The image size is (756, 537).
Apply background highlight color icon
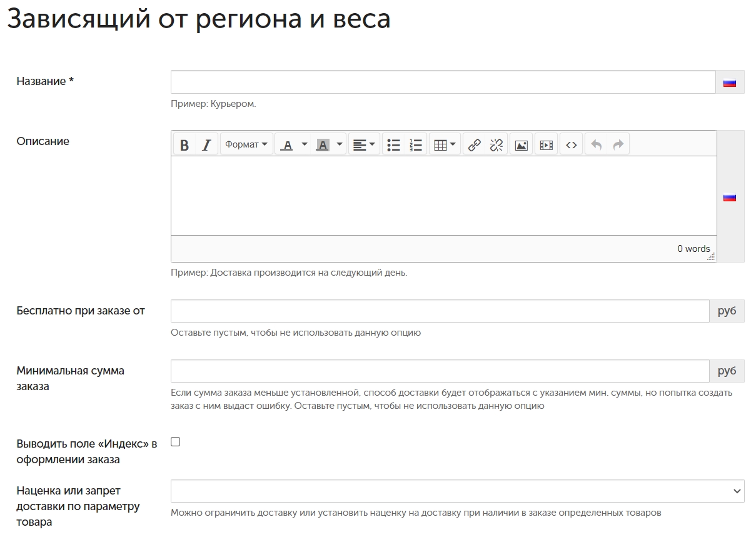pos(323,144)
